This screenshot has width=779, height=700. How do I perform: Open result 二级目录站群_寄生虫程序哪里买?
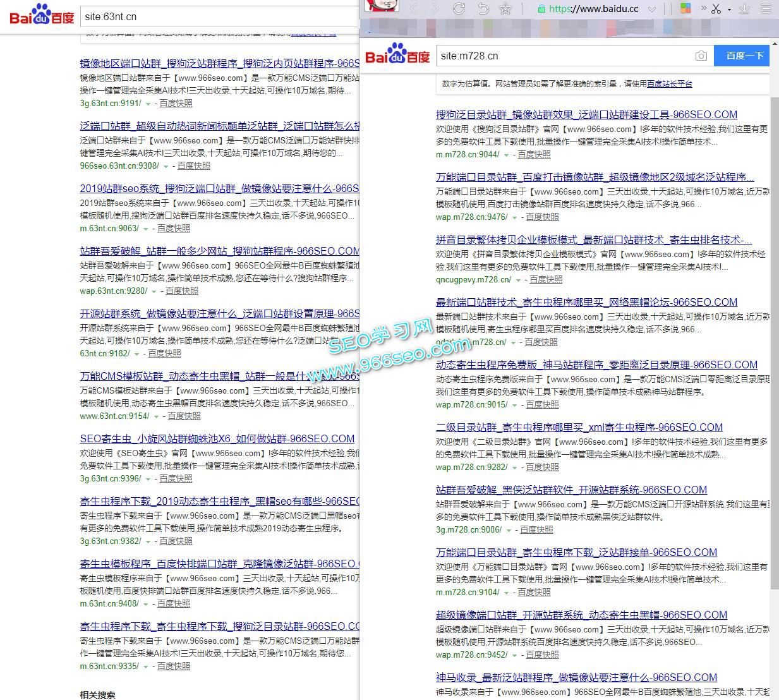coord(579,427)
